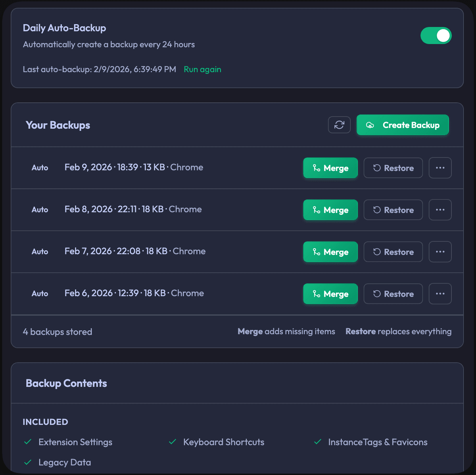
Task: Restore the Feb 8, 2026 backup
Action: pyautogui.click(x=393, y=210)
